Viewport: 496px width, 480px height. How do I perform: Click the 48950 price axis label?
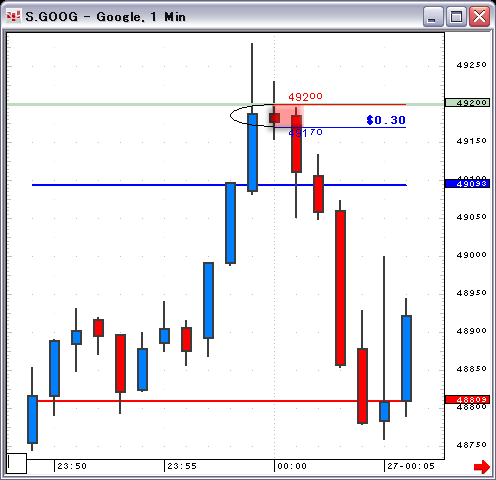click(x=472, y=293)
